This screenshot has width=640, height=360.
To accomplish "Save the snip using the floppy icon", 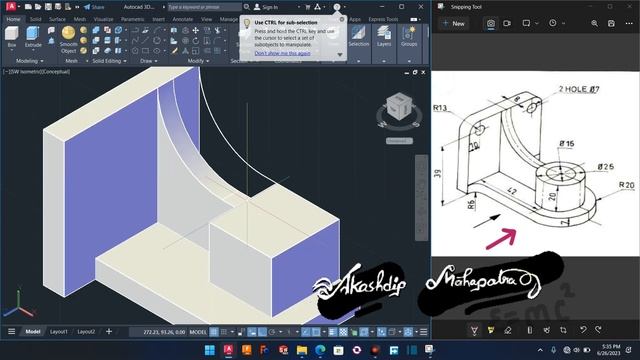I will point(611,23).
